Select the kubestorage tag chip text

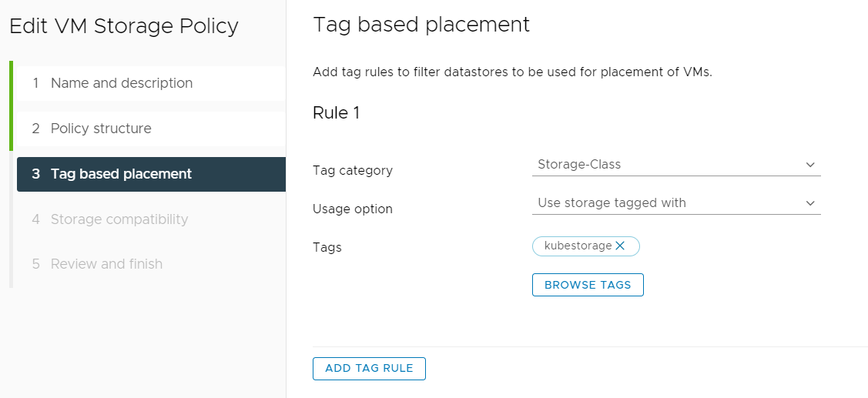[578, 246]
